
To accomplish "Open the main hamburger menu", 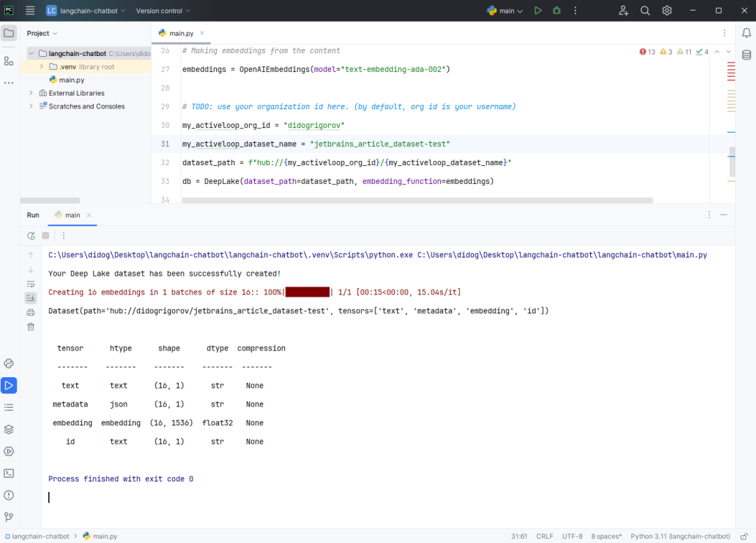I will [30, 10].
